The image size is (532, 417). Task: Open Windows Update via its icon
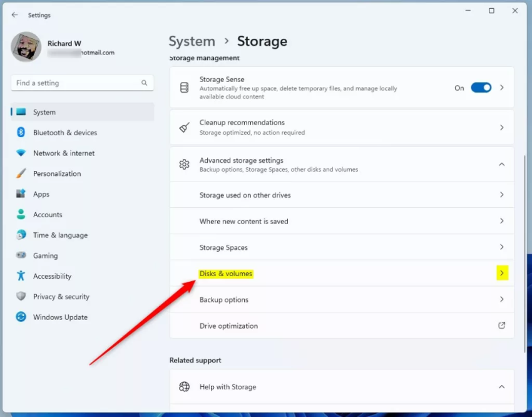tap(21, 317)
